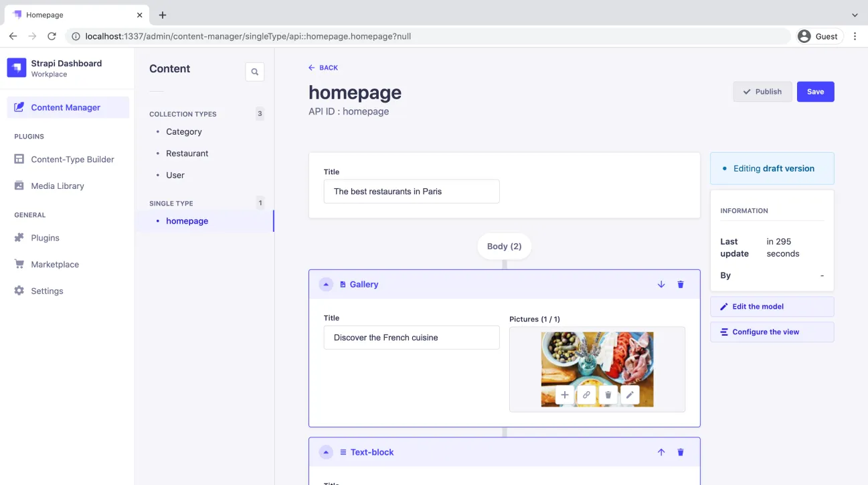868x485 pixels.
Task: Add another picture with plus icon
Action: 565,395
